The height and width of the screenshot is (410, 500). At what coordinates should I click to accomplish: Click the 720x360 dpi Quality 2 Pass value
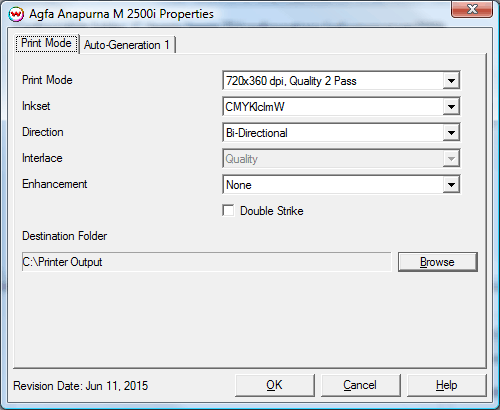click(x=291, y=81)
